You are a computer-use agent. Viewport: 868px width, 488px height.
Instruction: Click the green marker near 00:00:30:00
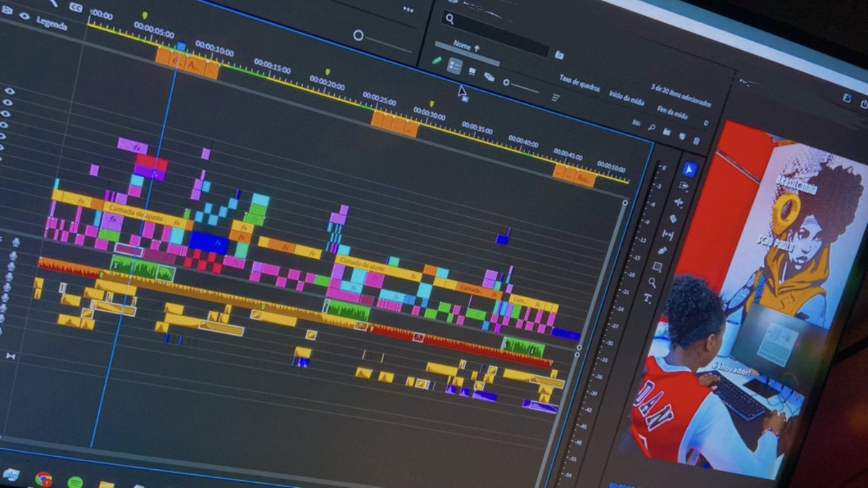(432, 104)
